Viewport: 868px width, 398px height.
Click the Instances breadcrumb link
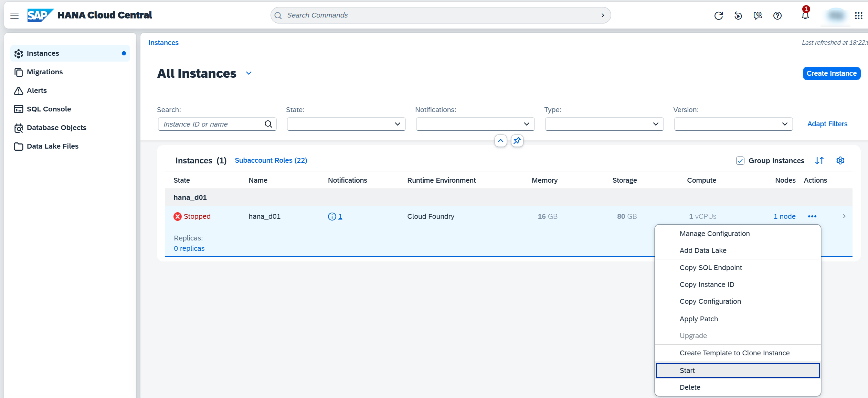click(x=163, y=43)
